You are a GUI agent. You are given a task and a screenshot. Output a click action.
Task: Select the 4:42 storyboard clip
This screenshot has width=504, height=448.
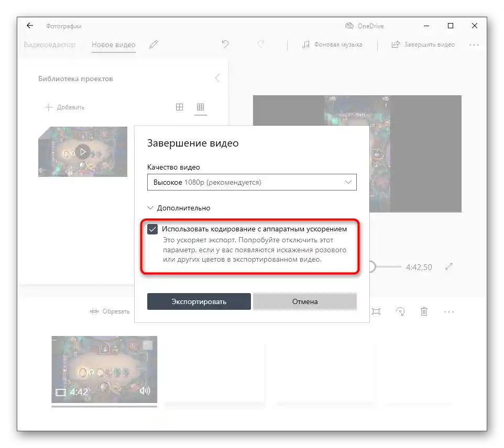(x=104, y=369)
